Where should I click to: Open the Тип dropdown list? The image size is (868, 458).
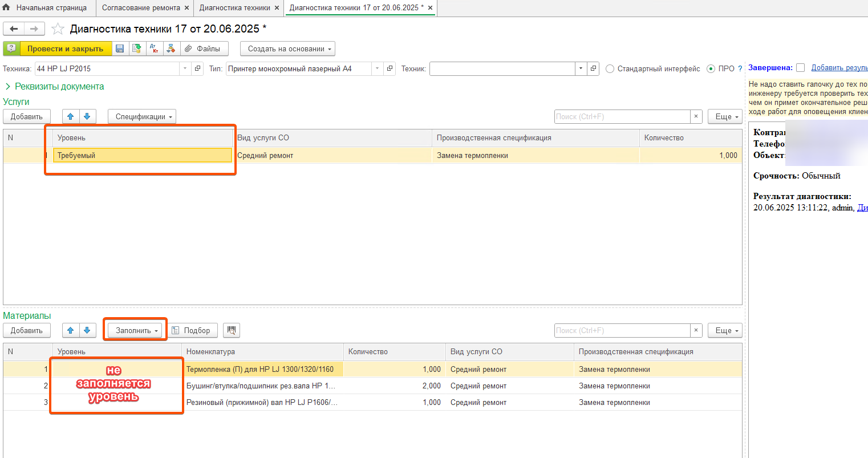[x=378, y=68]
